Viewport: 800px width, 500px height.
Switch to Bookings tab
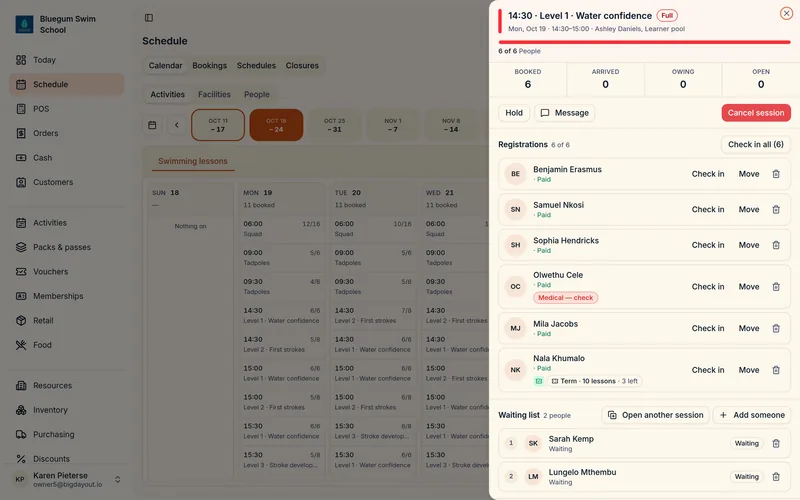coord(210,65)
